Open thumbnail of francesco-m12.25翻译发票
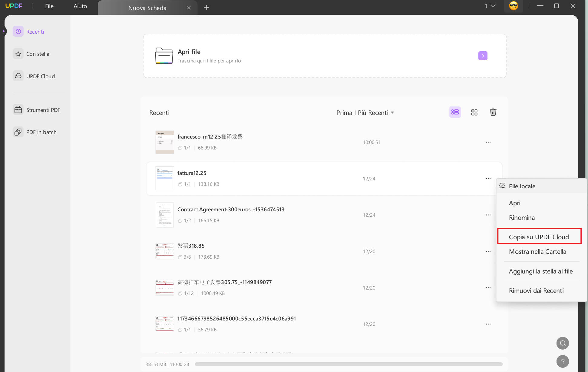This screenshot has height=372, width=588. (x=165, y=142)
